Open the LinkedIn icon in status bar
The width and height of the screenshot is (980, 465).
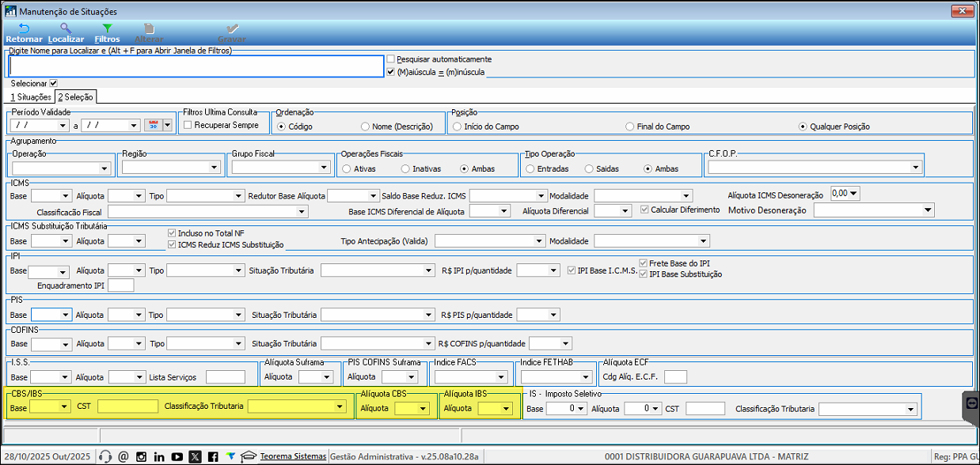point(159,456)
